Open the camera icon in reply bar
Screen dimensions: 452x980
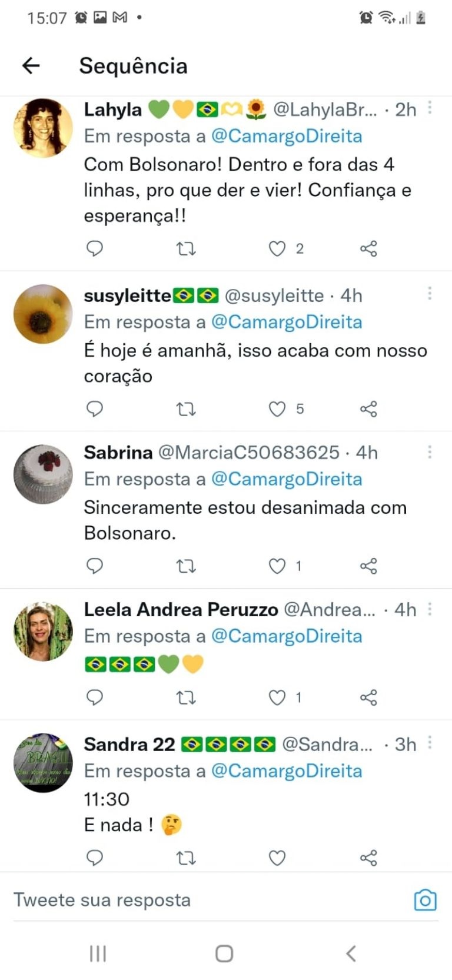pyautogui.click(x=425, y=900)
